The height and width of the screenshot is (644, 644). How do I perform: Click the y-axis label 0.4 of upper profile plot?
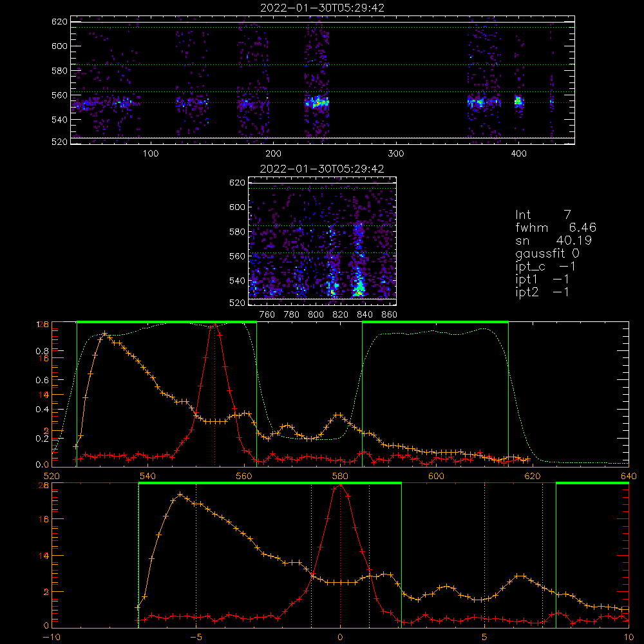click(42, 410)
